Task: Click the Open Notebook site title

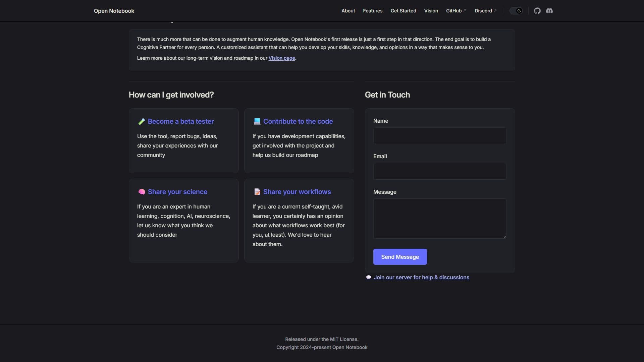Action: [114, 11]
